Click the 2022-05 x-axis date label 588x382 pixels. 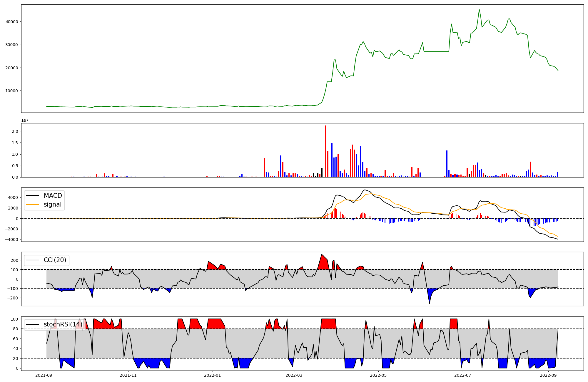[378, 375]
